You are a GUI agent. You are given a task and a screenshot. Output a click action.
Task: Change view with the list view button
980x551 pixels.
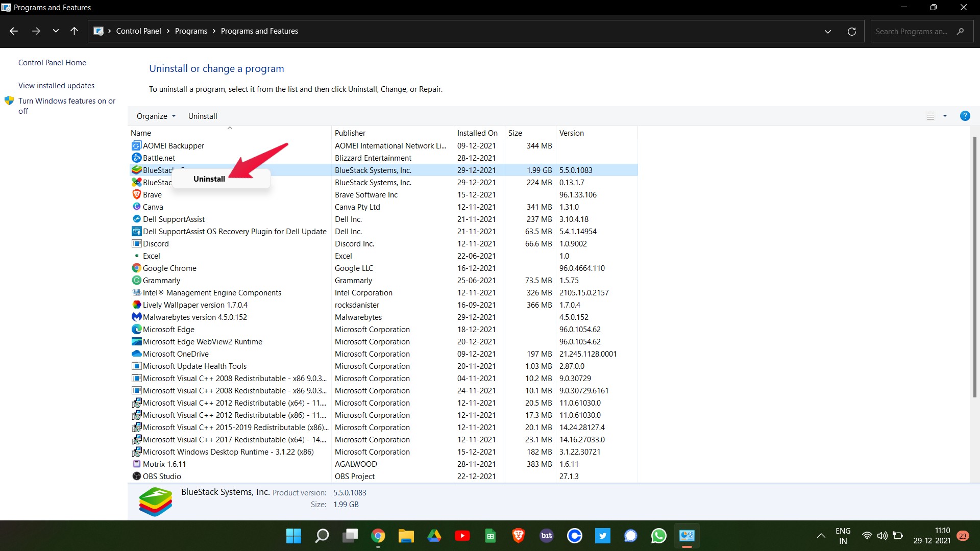[x=930, y=116]
